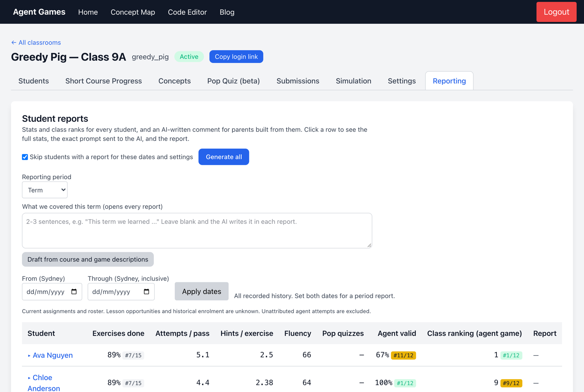Go back via All classrooms link
This screenshot has width=584, height=392.
point(36,43)
